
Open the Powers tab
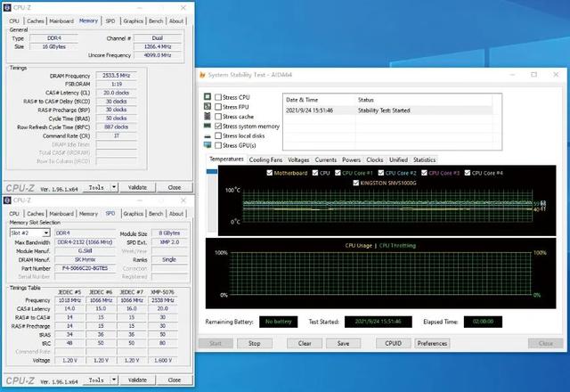click(x=352, y=159)
